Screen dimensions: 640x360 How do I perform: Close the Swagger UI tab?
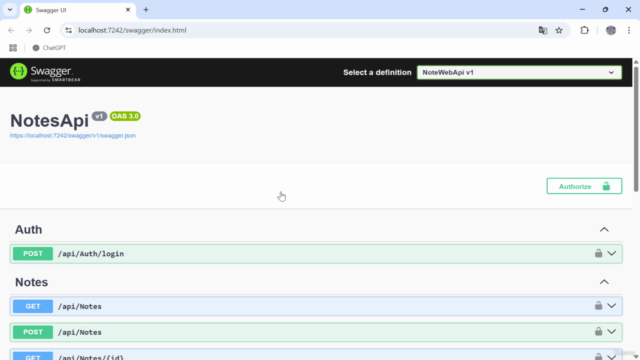pyautogui.click(x=128, y=10)
